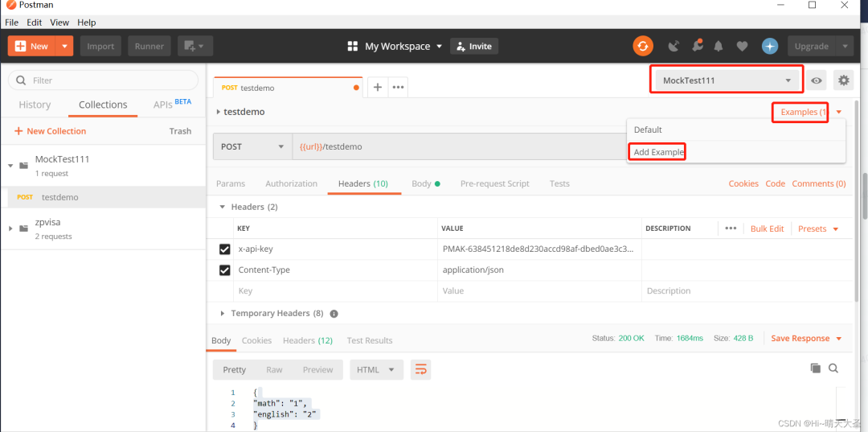Open the Edit menu
868x432 pixels.
point(35,23)
